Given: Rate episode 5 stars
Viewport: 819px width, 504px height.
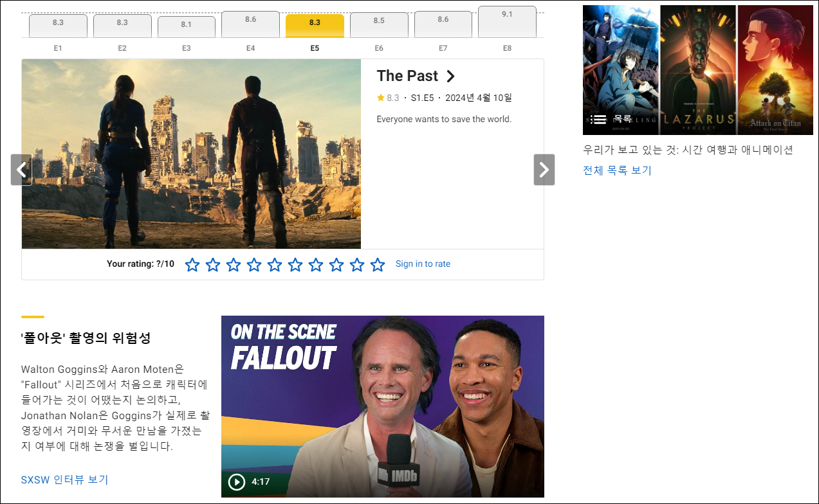Looking at the screenshot, I should (275, 264).
